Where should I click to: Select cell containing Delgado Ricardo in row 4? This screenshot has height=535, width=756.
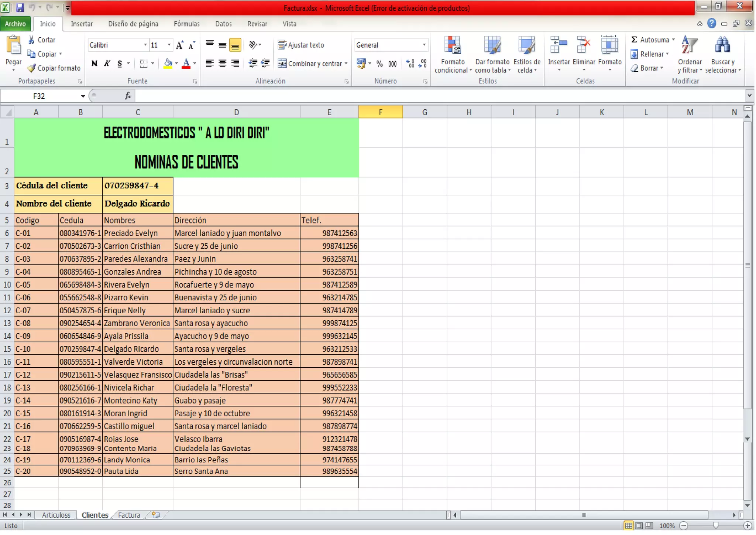coord(137,204)
